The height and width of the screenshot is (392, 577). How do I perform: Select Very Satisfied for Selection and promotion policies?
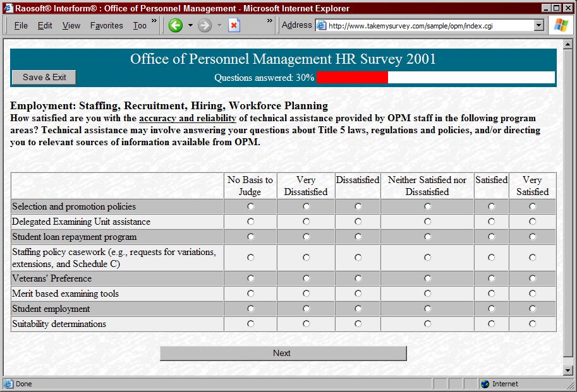point(533,206)
